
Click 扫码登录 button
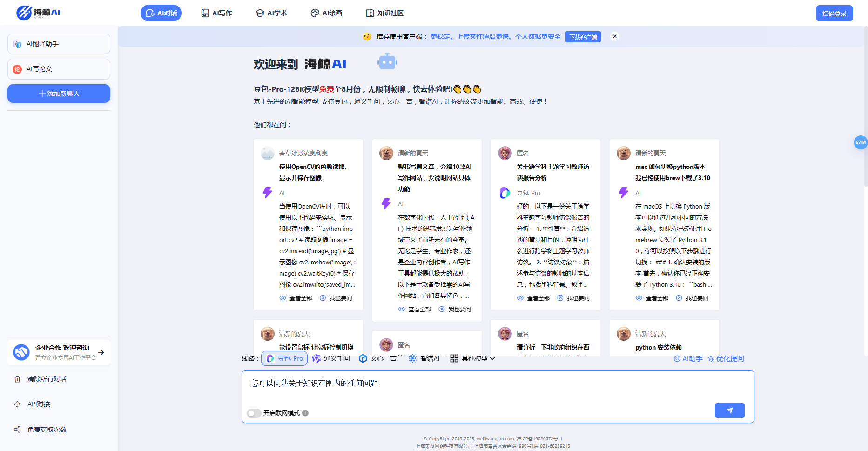point(834,13)
